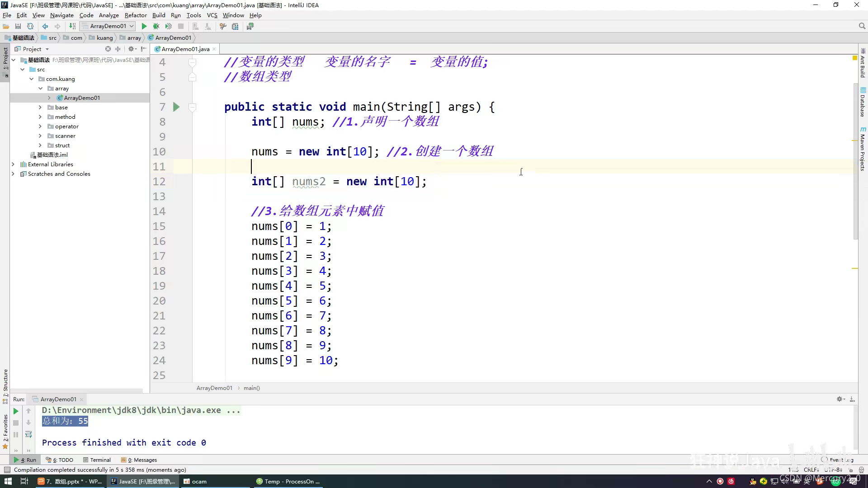Fold main method at line 7
Image resolution: width=868 pixels, height=488 pixels.
(192, 107)
